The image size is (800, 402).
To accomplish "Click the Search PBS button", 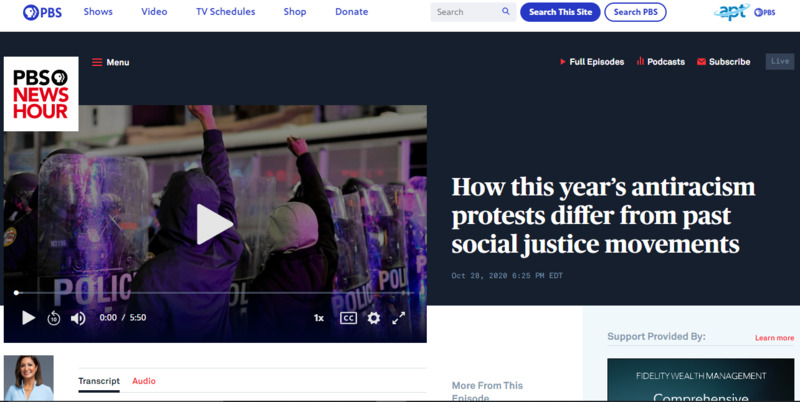I will click(635, 12).
